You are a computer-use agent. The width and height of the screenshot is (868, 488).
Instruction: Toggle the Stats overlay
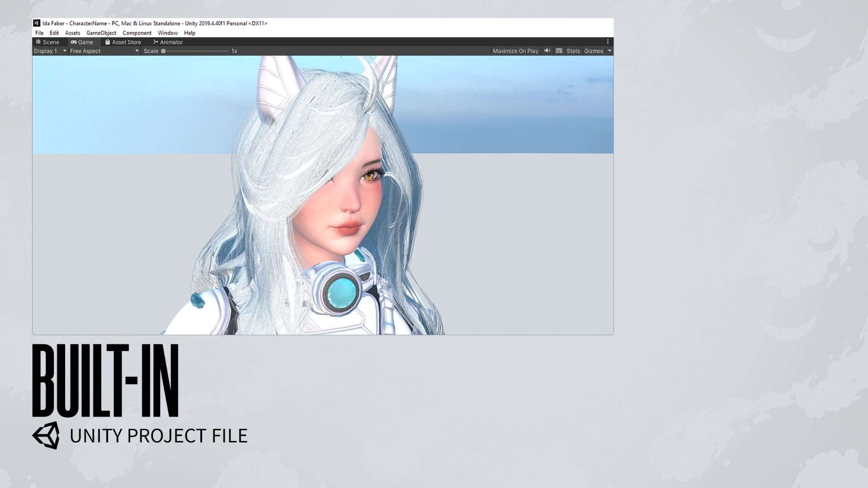[573, 51]
